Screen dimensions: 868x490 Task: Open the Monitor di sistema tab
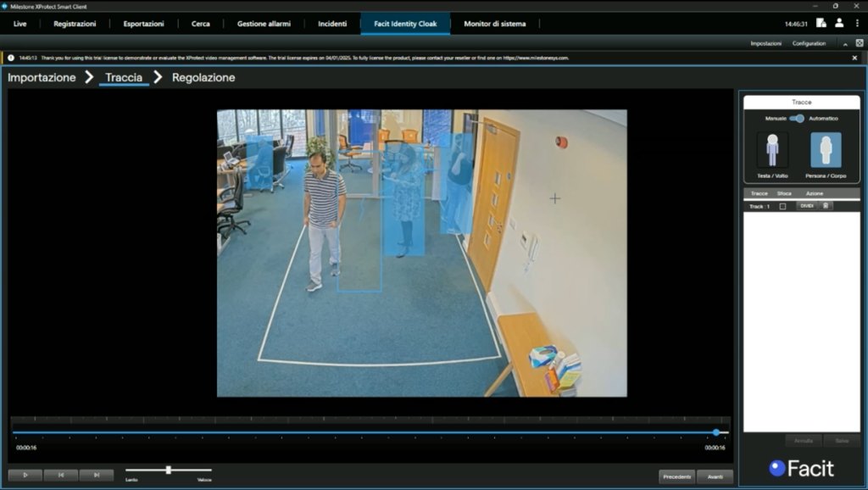click(x=496, y=24)
